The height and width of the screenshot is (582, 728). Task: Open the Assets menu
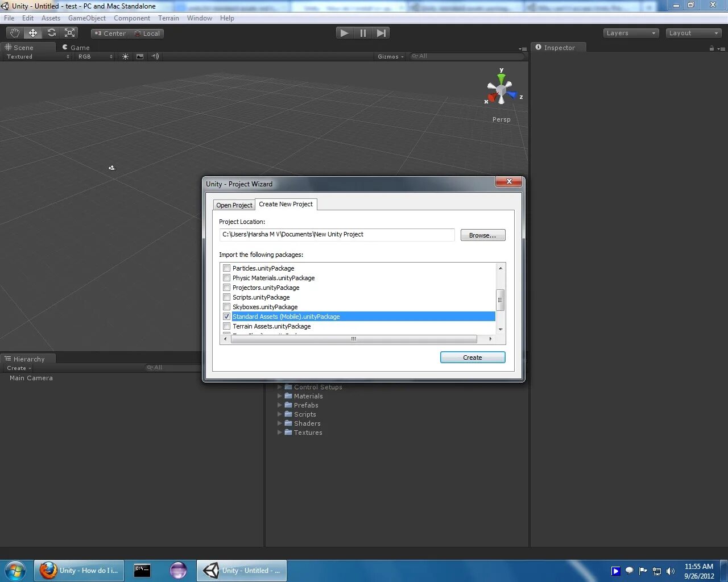click(x=51, y=18)
